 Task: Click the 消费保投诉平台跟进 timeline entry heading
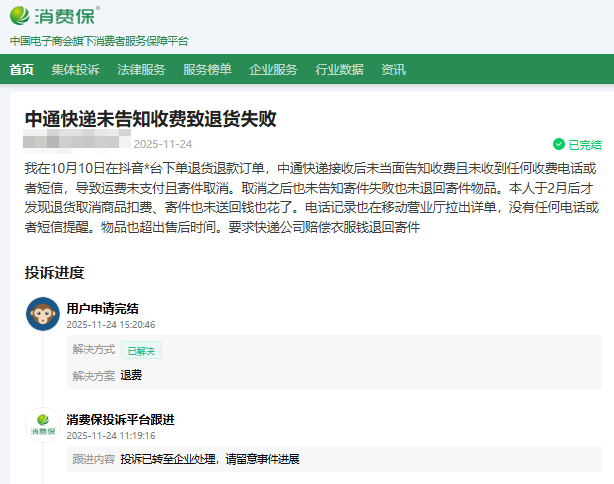coord(120,419)
